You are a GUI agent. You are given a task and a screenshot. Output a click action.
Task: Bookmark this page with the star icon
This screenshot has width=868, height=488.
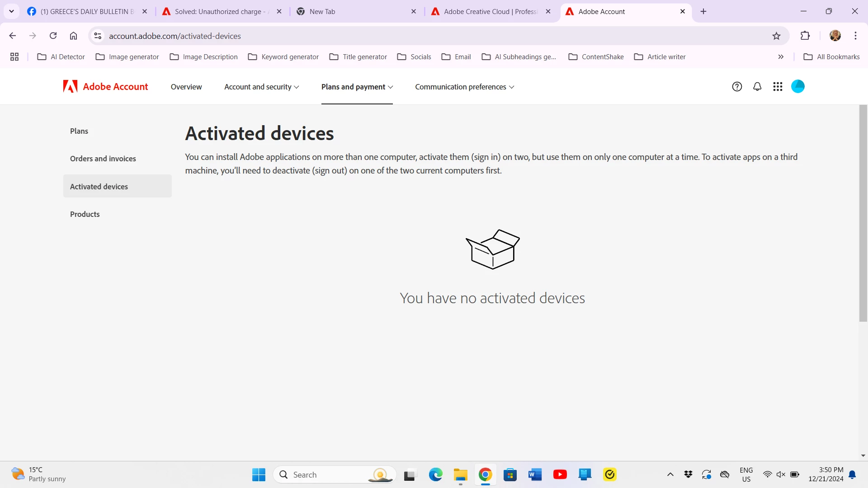pos(776,36)
